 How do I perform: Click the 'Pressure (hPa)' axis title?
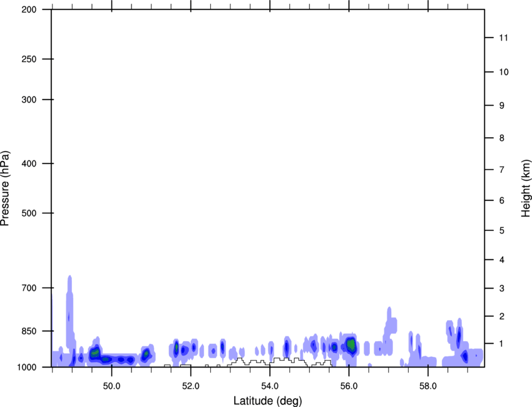(x=5, y=188)
